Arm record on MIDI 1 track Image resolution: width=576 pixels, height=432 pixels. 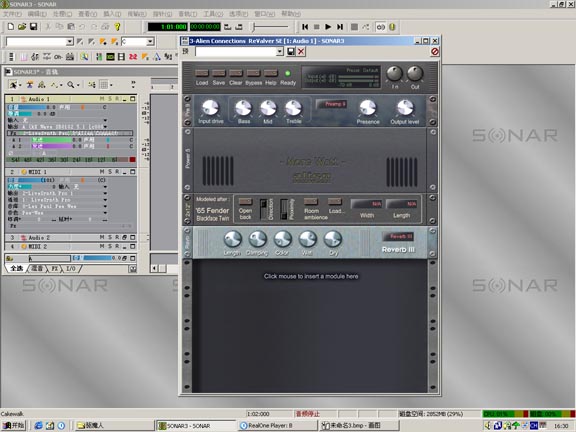[x=117, y=172]
